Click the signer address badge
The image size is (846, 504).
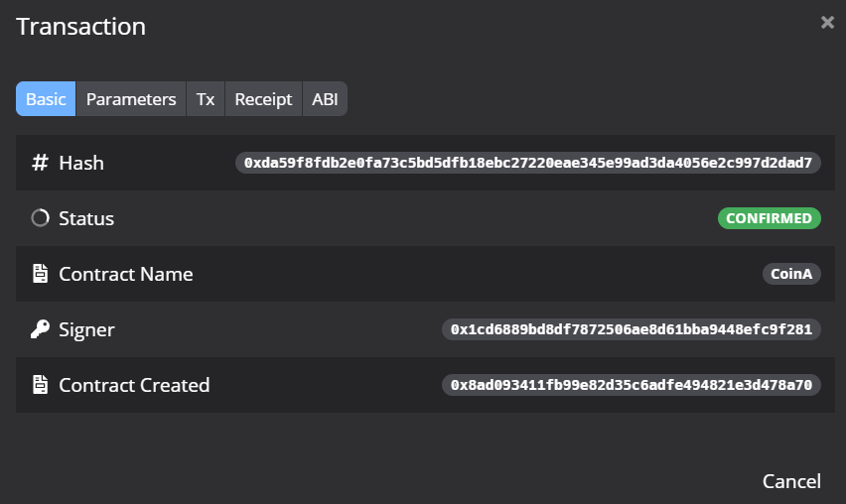632,329
